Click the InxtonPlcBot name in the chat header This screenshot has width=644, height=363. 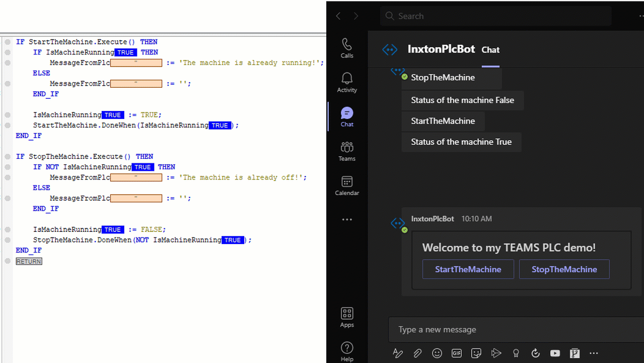pyautogui.click(x=441, y=49)
